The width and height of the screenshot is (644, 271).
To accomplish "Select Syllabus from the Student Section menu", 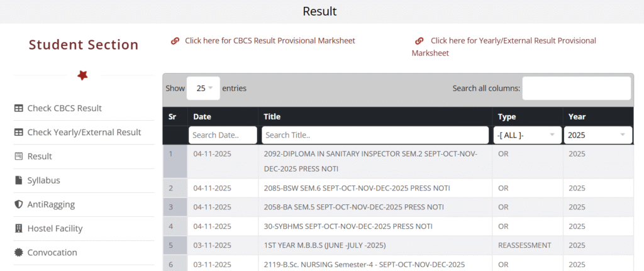I will 43,180.
